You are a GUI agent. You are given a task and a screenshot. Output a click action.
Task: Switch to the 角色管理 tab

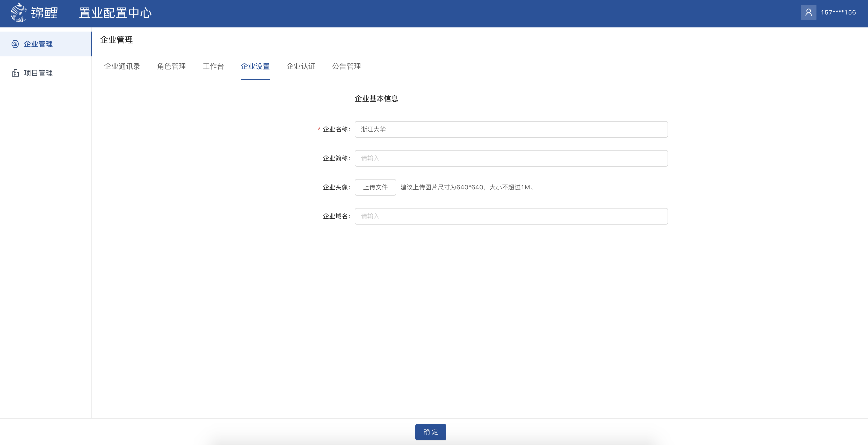(x=171, y=66)
